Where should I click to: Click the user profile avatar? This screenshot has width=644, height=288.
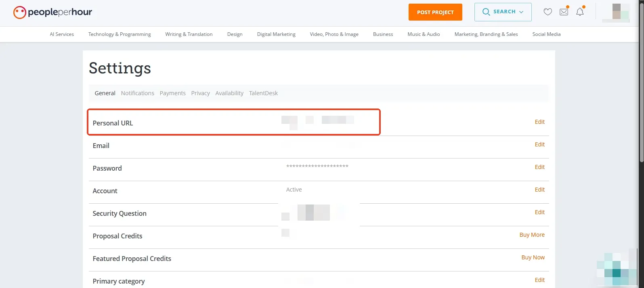pyautogui.click(x=616, y=12)
